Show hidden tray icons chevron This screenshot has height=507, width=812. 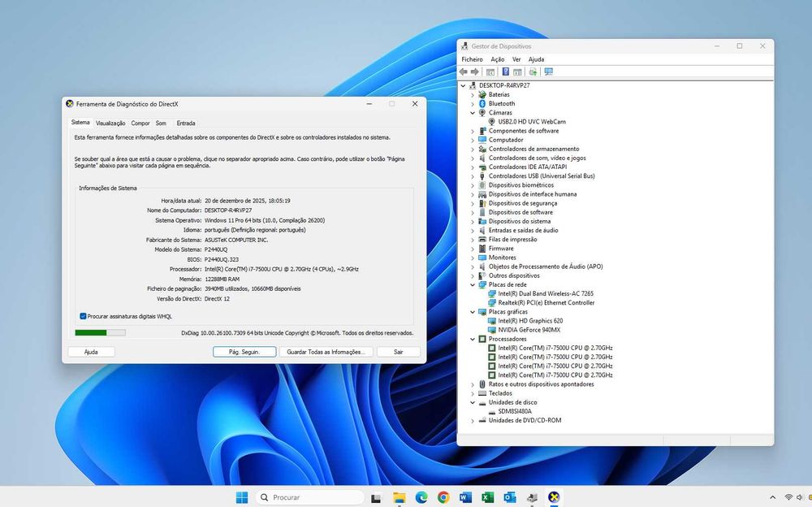click(x=773, y=498)
